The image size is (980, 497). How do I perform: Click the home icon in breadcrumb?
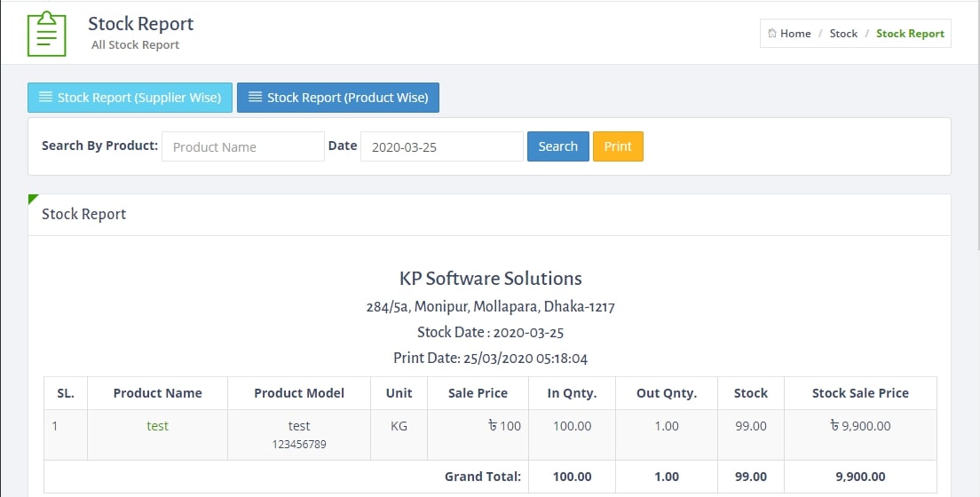pos(772,33)
